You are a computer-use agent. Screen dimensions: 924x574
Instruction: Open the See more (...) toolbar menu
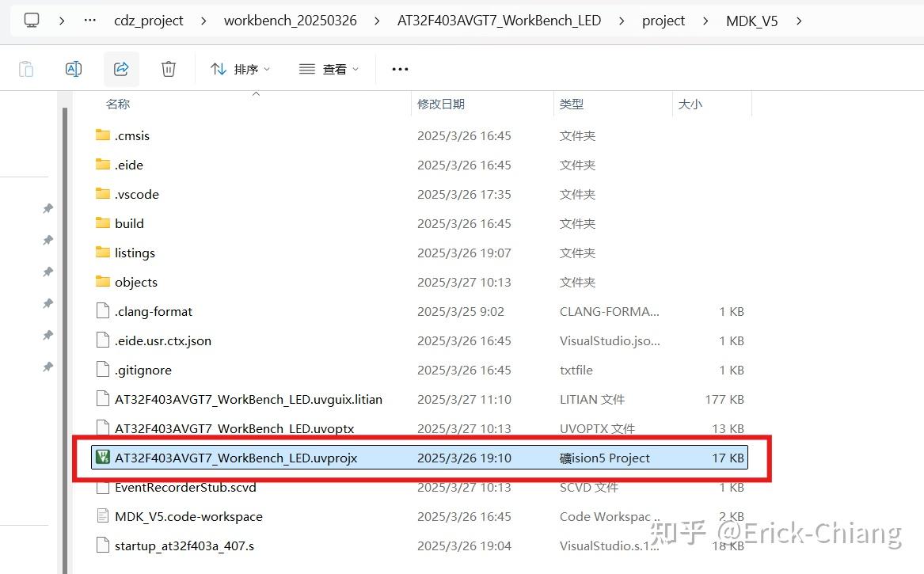[399, 69]
